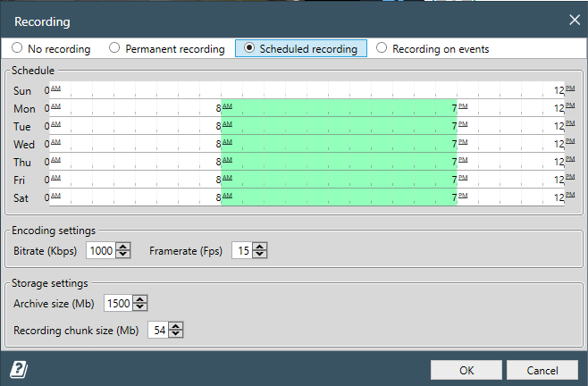
Task: Click the Archive size (Mb) text field
Action: pyautogui.click(x=118, y=304)
